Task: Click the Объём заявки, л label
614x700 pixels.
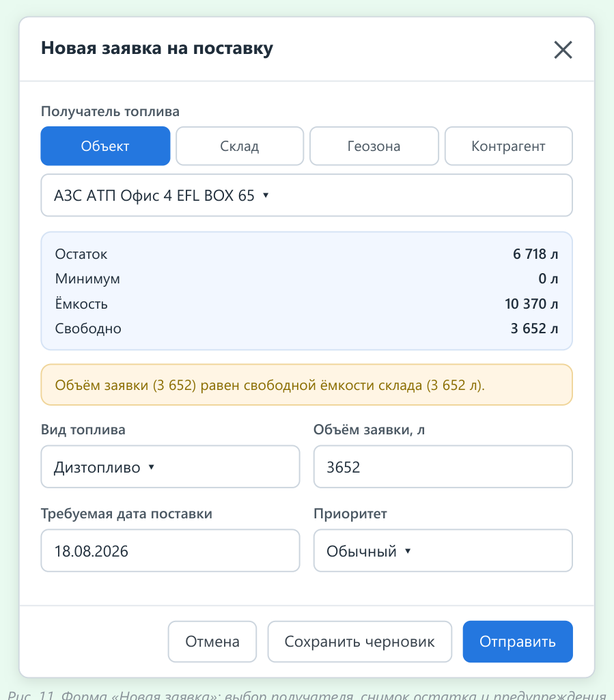Action: coord(369,430)
